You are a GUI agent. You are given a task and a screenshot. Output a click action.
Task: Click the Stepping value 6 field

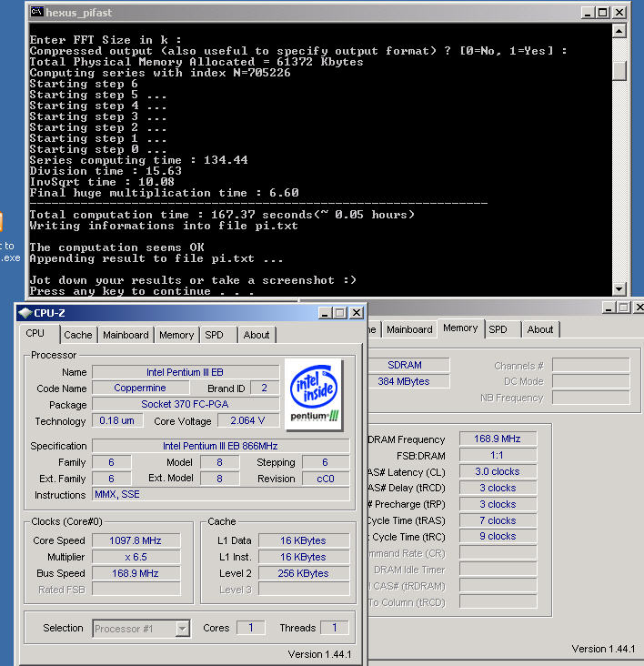(326, 462)
